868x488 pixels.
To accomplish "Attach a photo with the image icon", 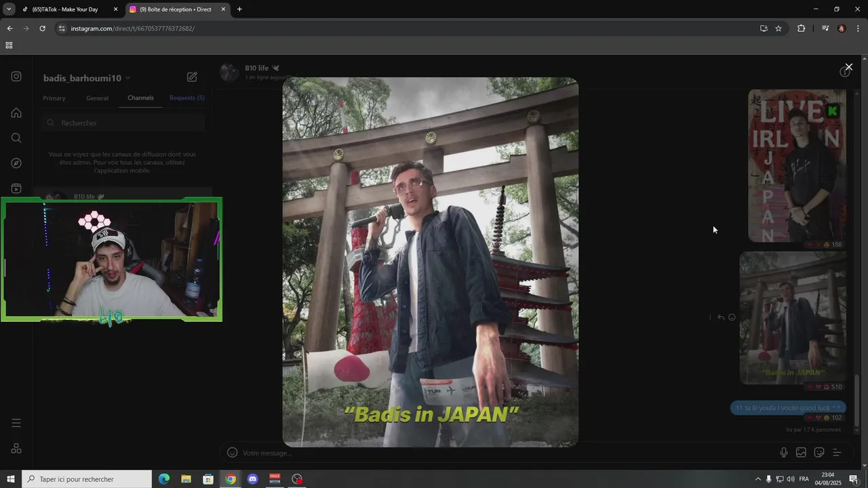I will click(x=801, y=453).
